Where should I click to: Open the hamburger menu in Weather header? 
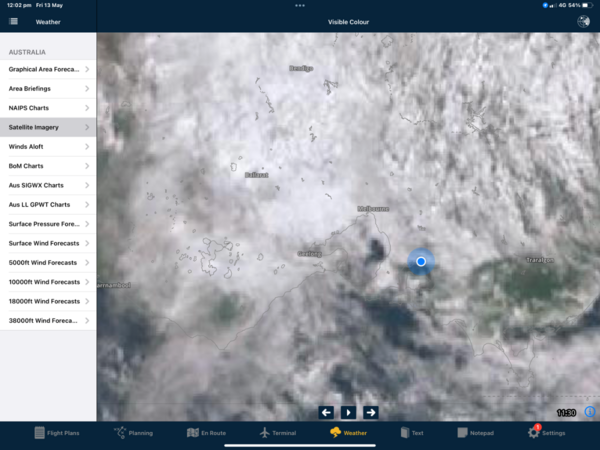13,21
